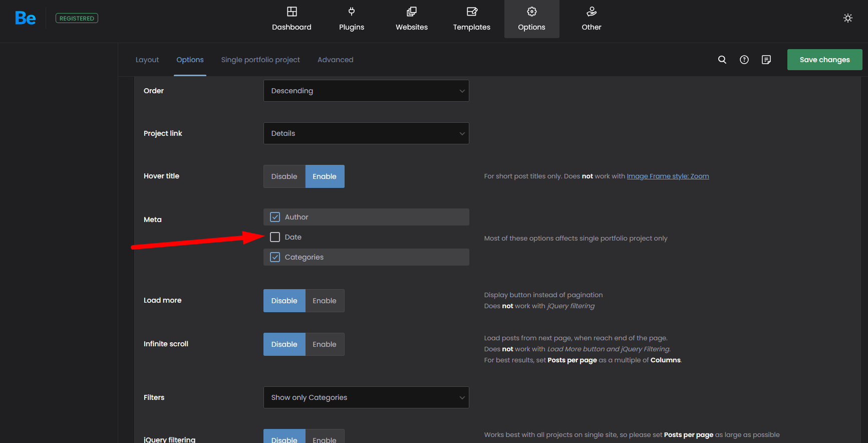Uncheck the Categories meta checkbox
Viewport: 868px width, 443px height.
(x=275, y=257)
